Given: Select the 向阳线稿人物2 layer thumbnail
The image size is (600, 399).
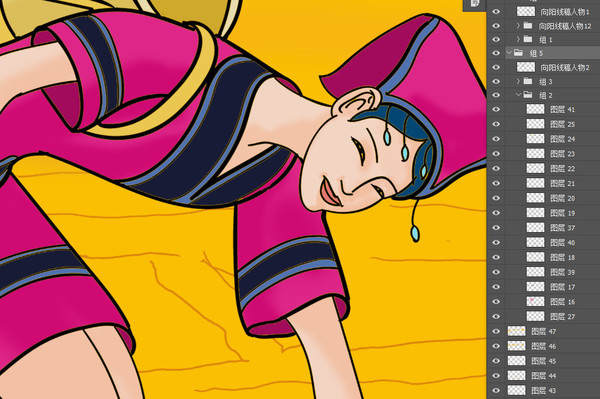Looking at the screenshot, I should [526, 67].
